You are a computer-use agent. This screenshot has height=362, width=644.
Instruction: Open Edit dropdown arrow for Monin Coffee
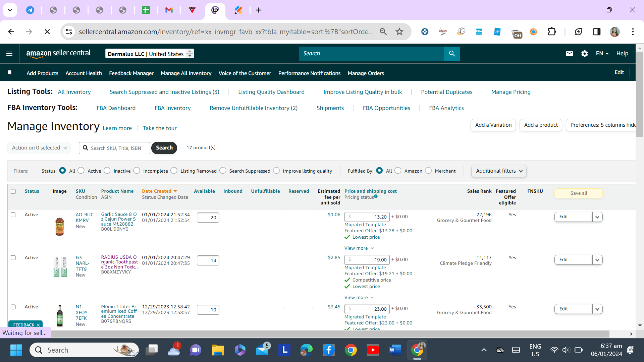[x=597, y=309]
